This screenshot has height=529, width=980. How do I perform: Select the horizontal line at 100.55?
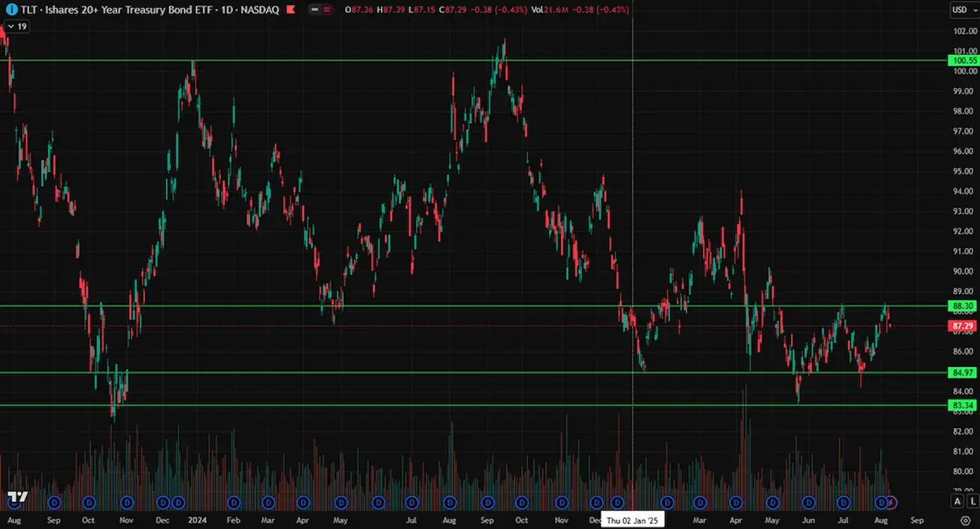click(x=472, y=61)
